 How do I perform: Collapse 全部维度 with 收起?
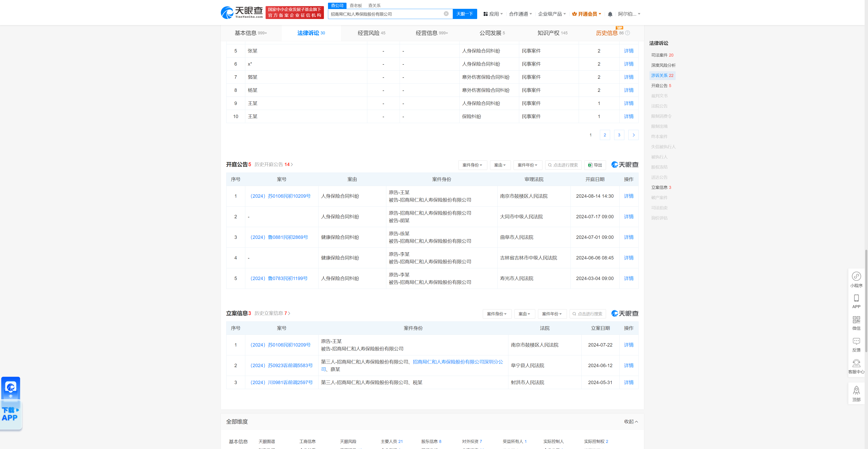[x=631, y=422]
